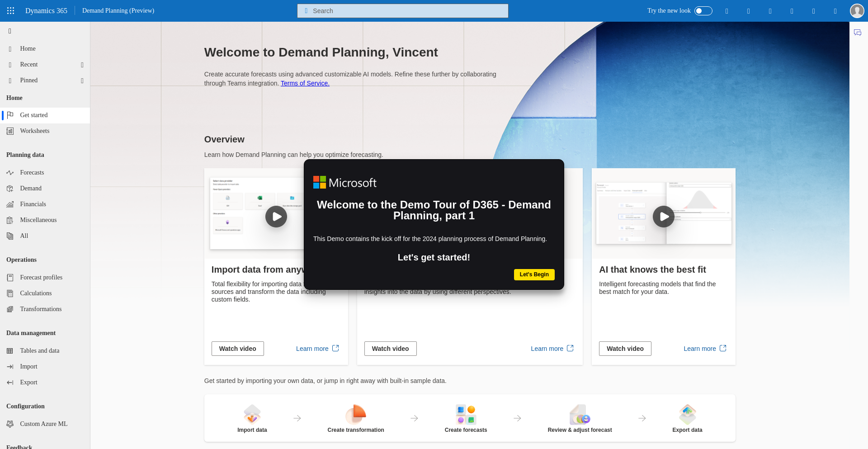Click the Create forecasts step icon
The image size is (868, 449).
(x=466, y=414)
